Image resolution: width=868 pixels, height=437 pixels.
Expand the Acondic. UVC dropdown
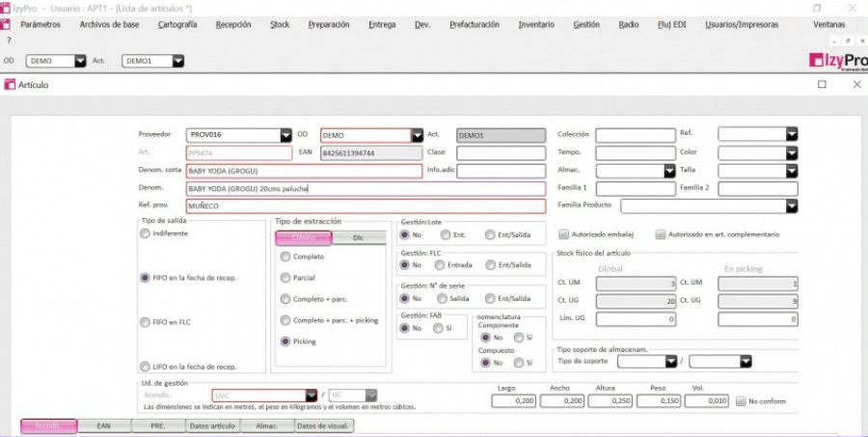312,396
